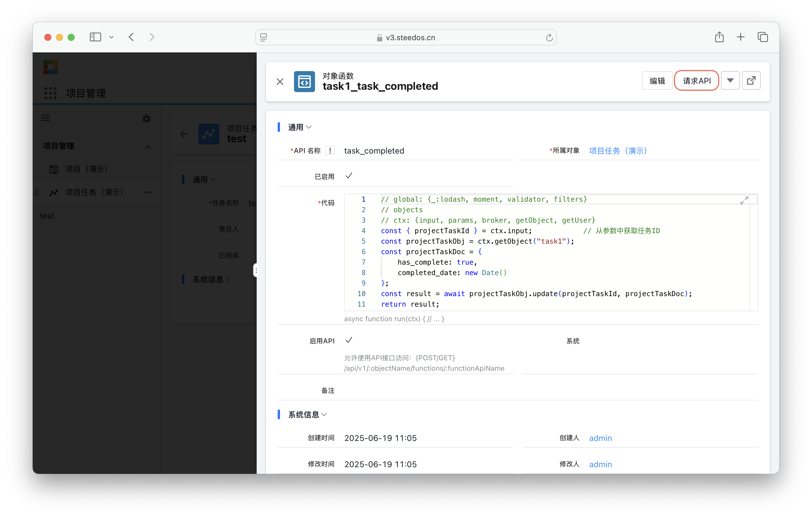812x517 pixels.
Task: Click the Safari address bar
Action: 406,37
